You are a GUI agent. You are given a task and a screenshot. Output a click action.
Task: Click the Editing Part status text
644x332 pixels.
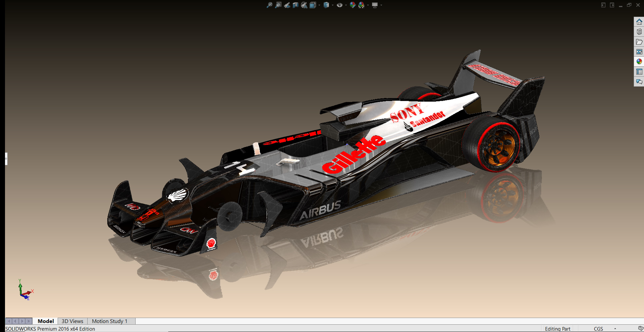pyautogui.click(x=557, y=329)
